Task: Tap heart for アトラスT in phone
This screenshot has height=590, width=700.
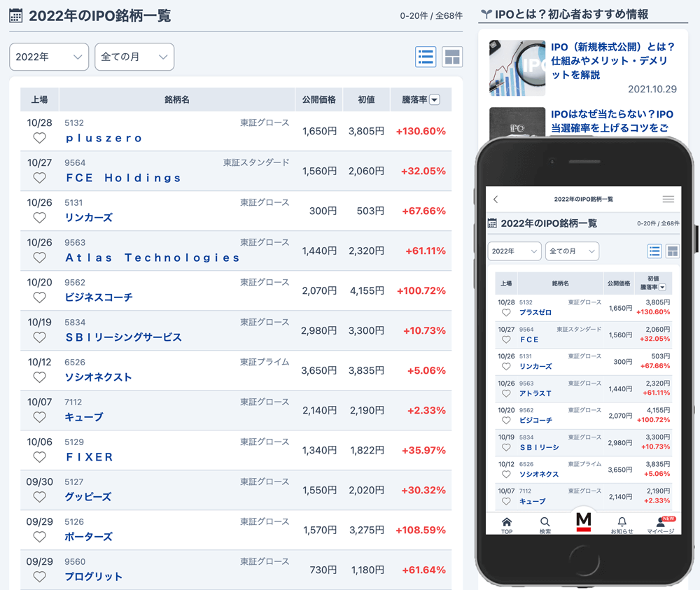Action: pyautogui.click(x=506, y=393)
